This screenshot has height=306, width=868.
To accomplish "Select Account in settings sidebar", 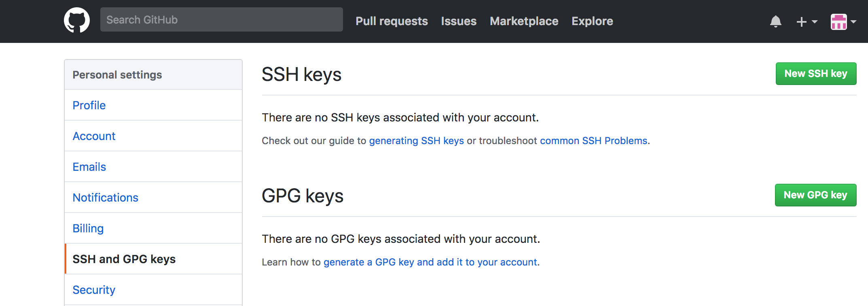I will [x=153, y=136].
